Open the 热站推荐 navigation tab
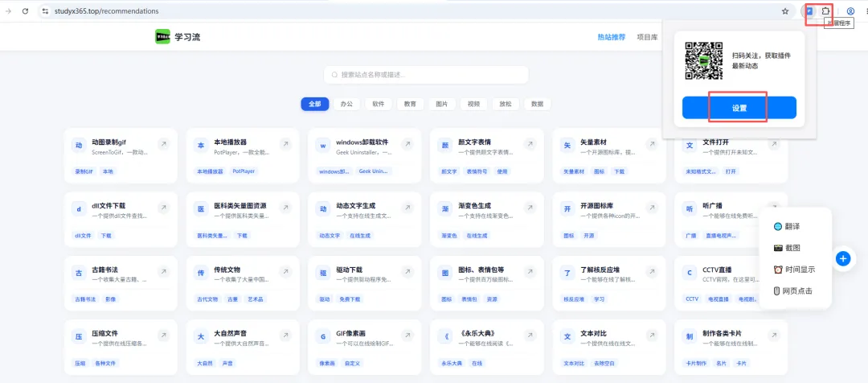868x383 pixels. pos(611,37)
